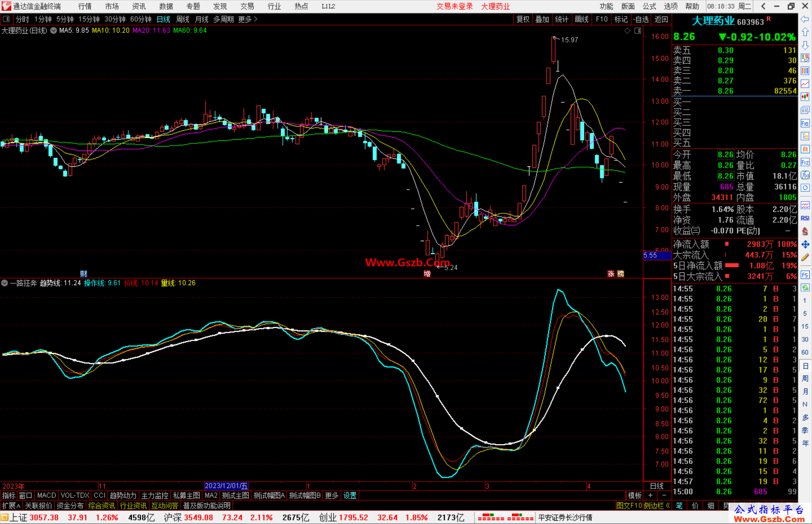Screen dimensions: 812x524
Task: Click the 画线 button
Action: [x=582, y=19]
